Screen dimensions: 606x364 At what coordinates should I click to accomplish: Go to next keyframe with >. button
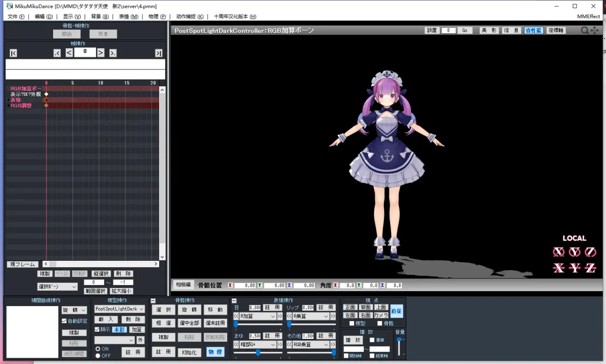(x=113, y=53)
